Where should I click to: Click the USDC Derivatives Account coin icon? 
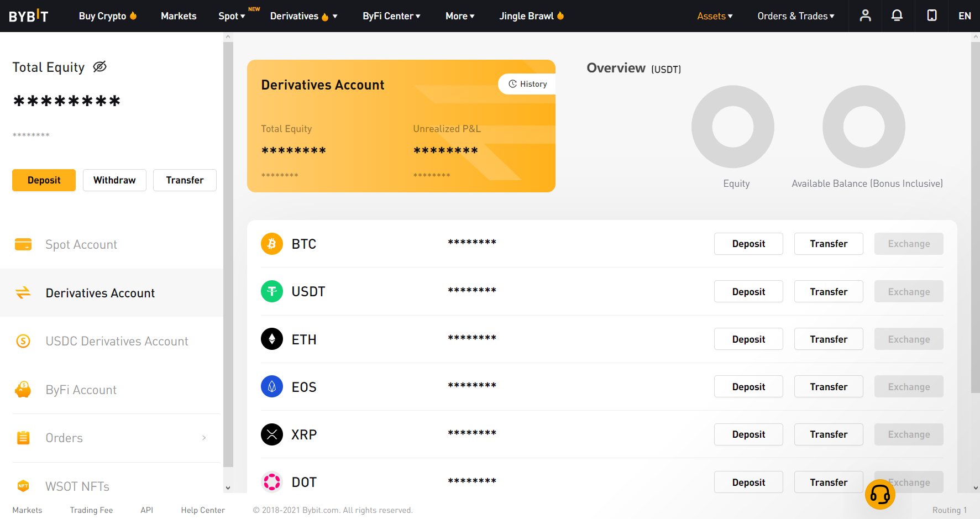tap(23, 341)
